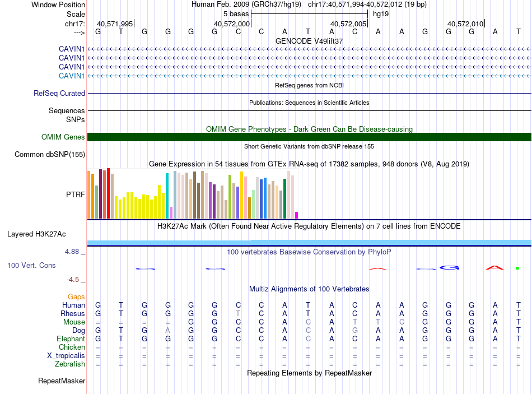The width and height of the screenshot is (532, 394).
Task: Click the GENCODE V49lift37 track title
Action: [x=309, y=41]
